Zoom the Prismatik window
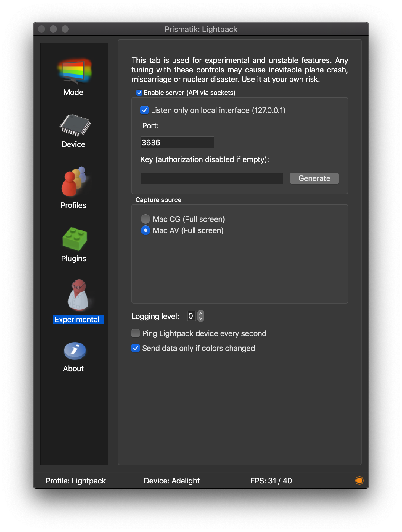The image size is (402, 532). point(65,29)
